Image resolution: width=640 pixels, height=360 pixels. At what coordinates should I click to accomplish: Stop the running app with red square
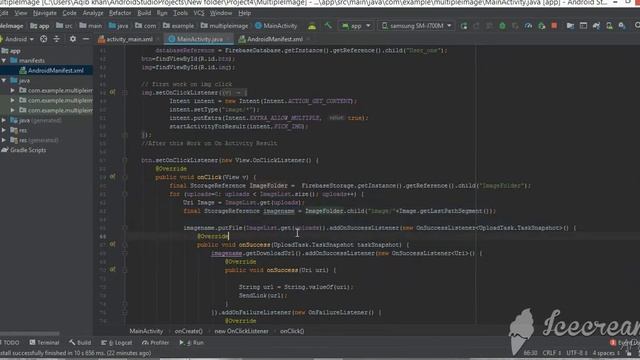pos(554,26)
